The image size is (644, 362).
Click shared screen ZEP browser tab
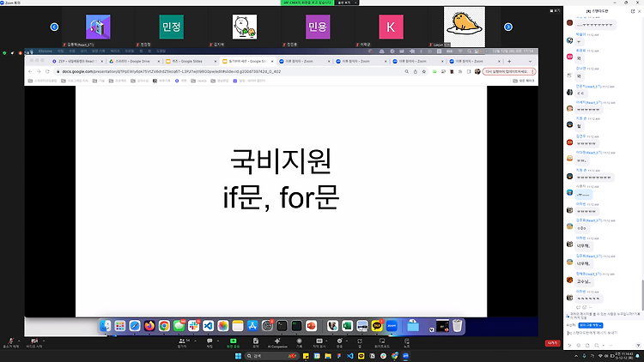tap(77, 61)
